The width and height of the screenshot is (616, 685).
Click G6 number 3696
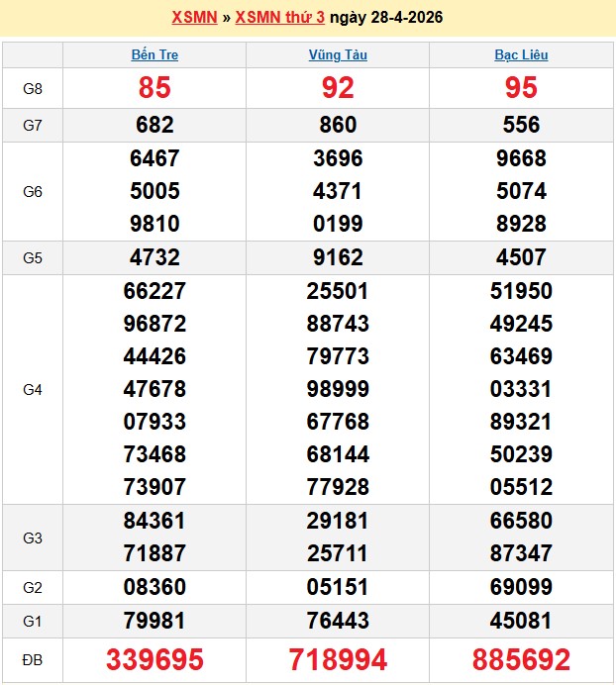338,158
